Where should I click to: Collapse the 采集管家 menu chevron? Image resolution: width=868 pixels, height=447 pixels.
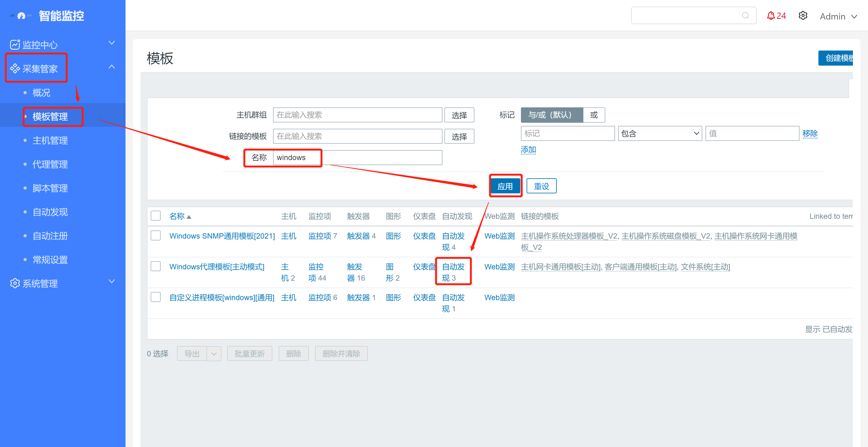click(x=111, y=67)
